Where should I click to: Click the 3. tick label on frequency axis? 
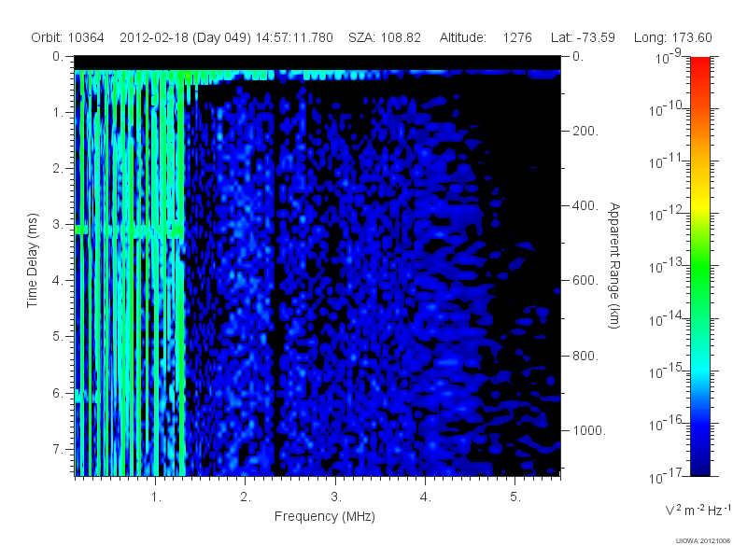(x=336, y=497)
